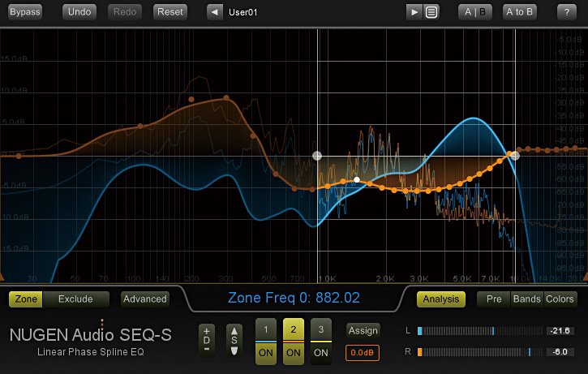Image resolution: width=588 pixels, height=374 pixels.
Task: Select EQ curve 3
Action: point(321,329)
